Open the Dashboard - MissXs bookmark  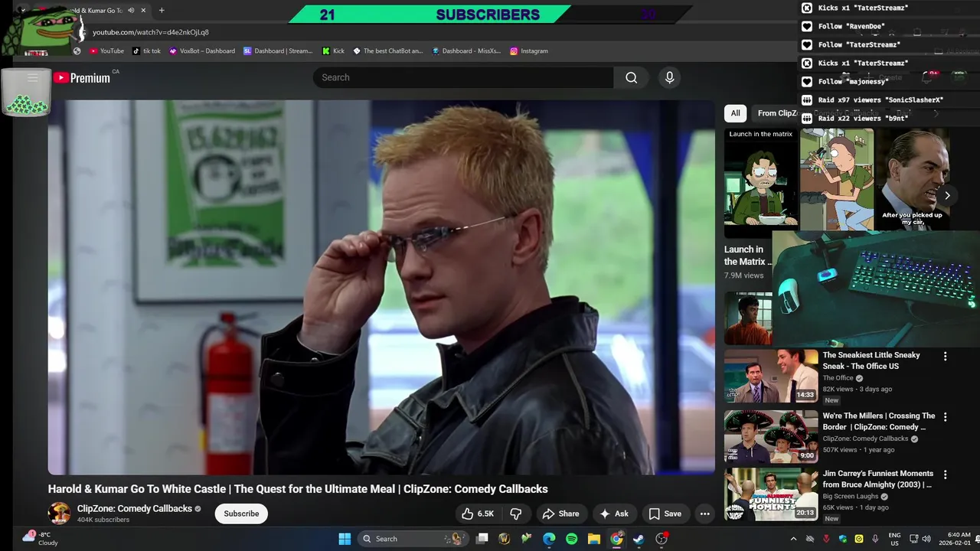466,51
